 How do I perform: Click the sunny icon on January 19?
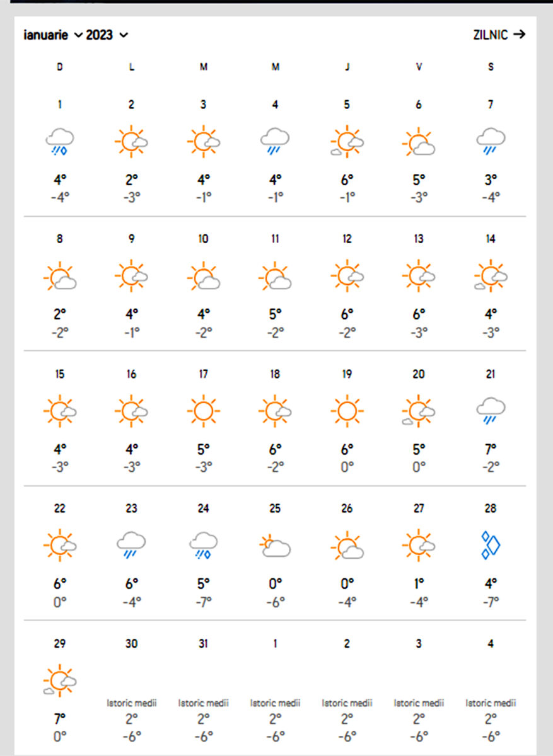click(x=347, y=411)
